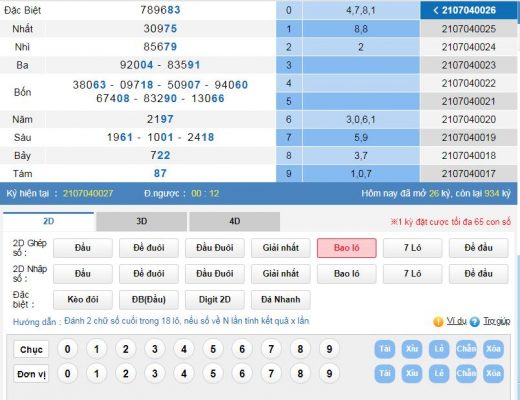
Task: Open the Digit 2D special bet
Action: (x=215, y=300)
